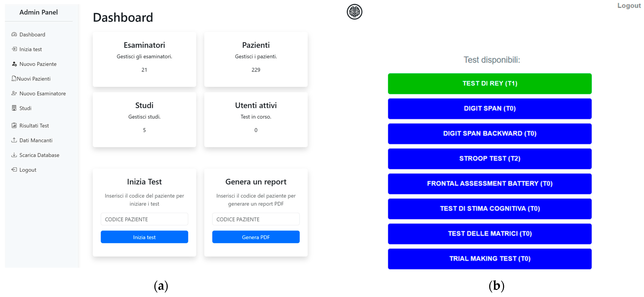Click the Risultati Test chart icon
This screenshot has width=644, height=297.
pyautogui.click(x=14, y=125)
